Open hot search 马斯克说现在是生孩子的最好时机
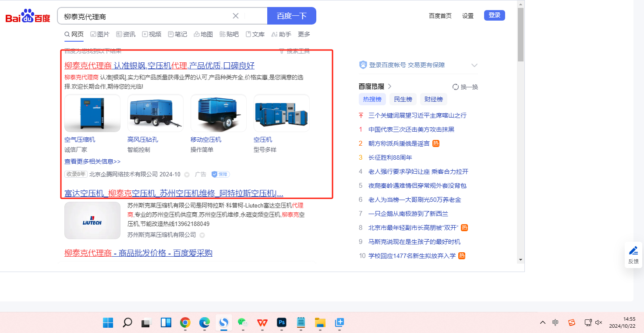 (x=414, y=242)
